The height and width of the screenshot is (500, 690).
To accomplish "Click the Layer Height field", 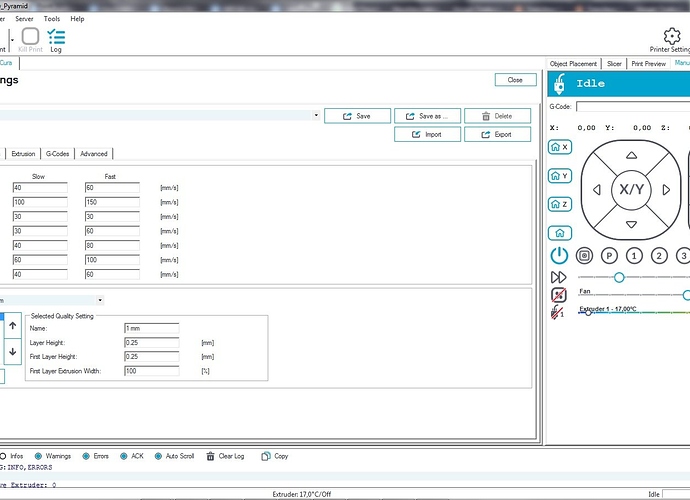I will tap(152, 342).
